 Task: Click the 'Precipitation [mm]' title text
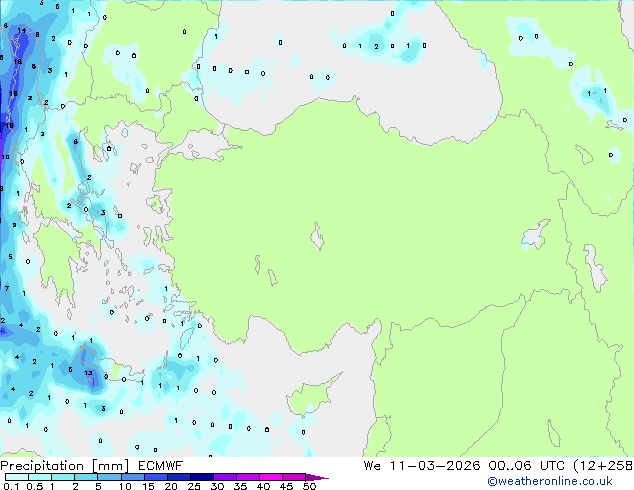65,466
